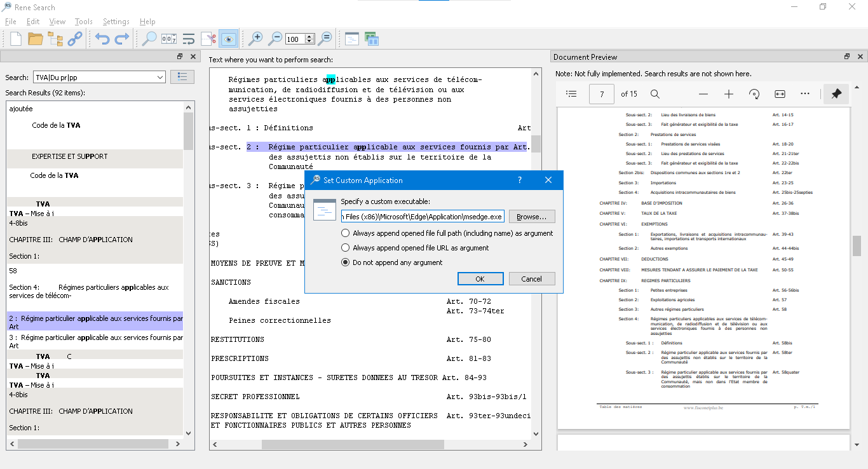The width and height of the screenshot is (868, 469).
Task: Open the Edit menu
Action: click(33, 22)
